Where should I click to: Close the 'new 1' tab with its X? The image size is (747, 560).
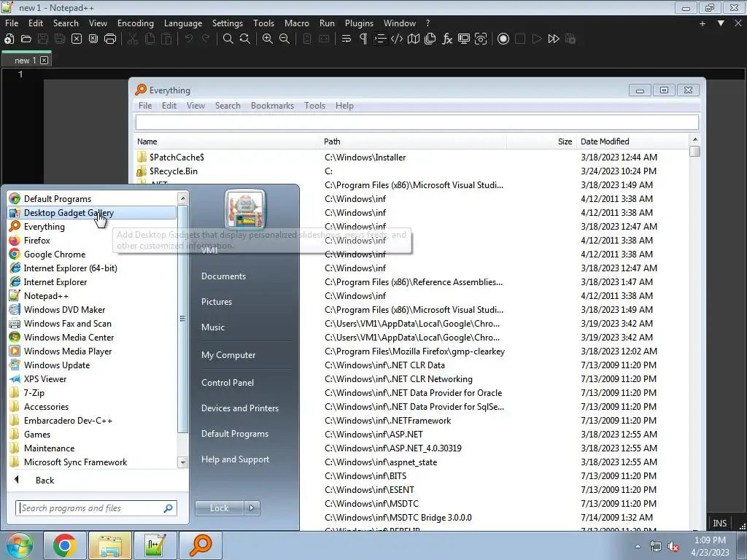[44, 60]
